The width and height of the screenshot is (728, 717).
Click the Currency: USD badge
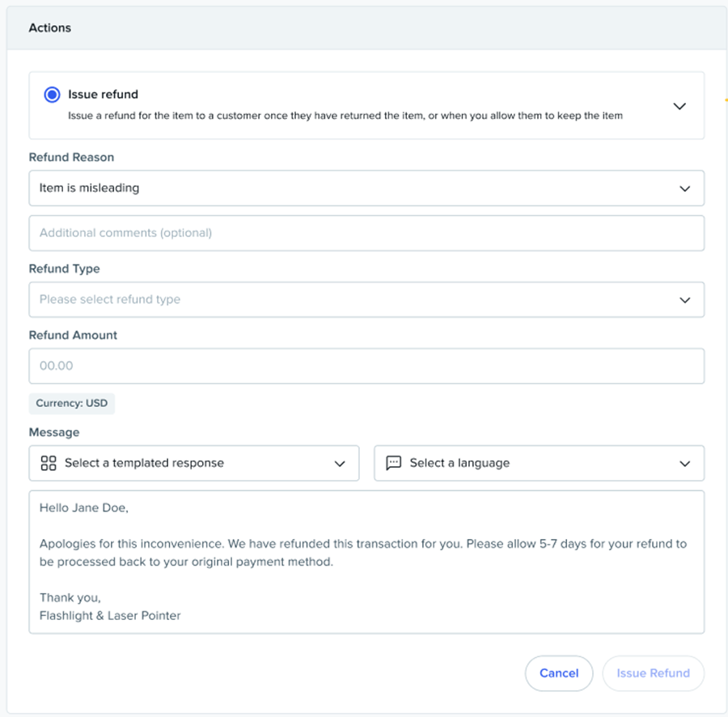[x=72, y=403]
